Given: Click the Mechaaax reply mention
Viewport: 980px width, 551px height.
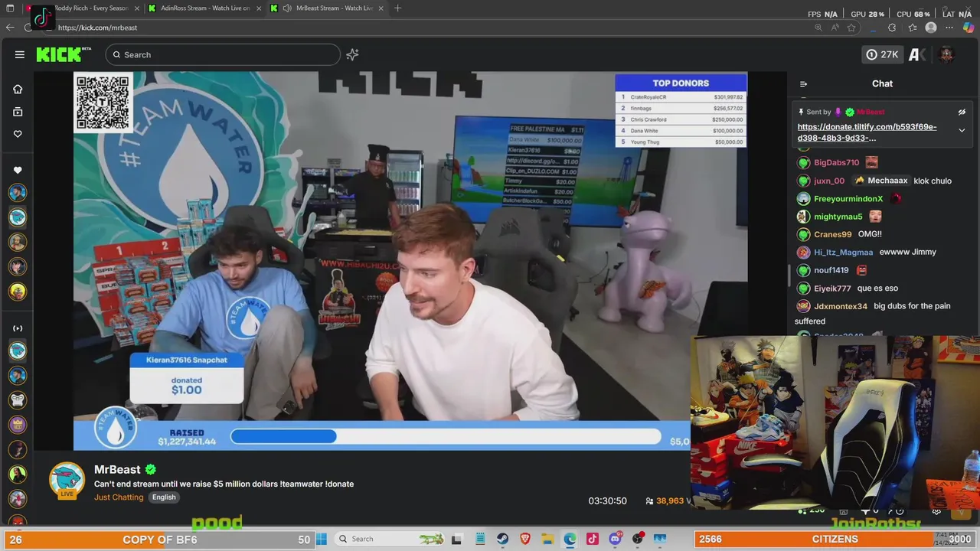Looking at the screenshot, I should click(880, 181).
